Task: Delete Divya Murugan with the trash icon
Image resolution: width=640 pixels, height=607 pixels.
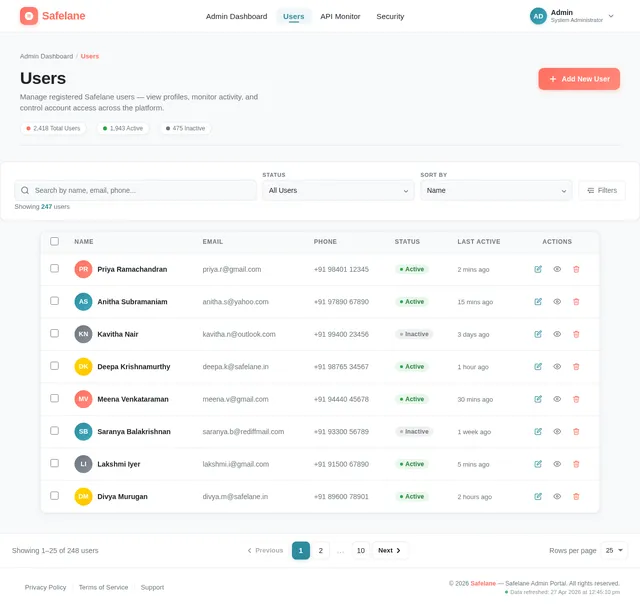Action: pos(576,497)
